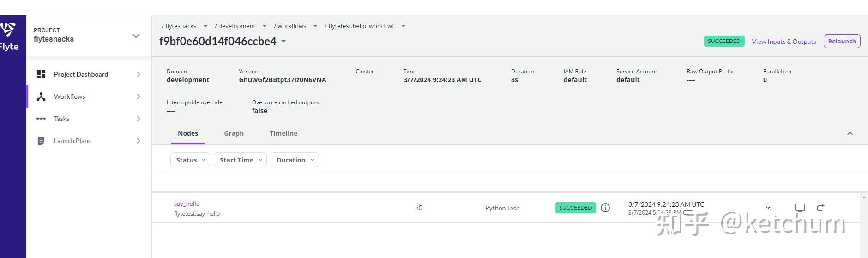Image resolution: width=868 pixels, height=258 pixels.
Task: Click the rerun arrow icon for say_hello
Action: [x=820, y=208]
